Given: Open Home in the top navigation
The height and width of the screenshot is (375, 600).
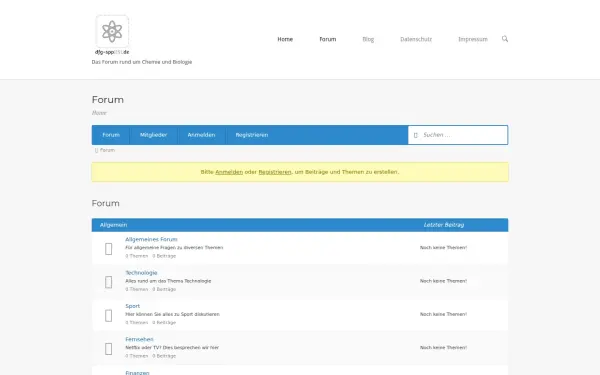Looking at the screenshot, I should (285, 39).
